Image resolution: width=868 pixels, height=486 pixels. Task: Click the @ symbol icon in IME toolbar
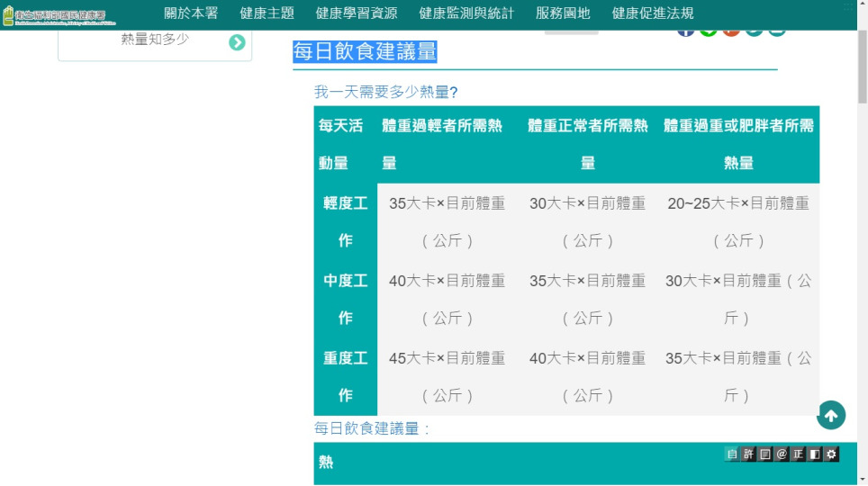(782, 454)
